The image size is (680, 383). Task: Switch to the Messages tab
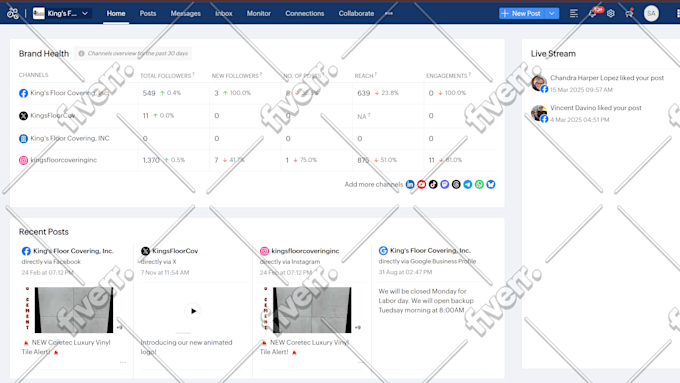pos(185,13)
